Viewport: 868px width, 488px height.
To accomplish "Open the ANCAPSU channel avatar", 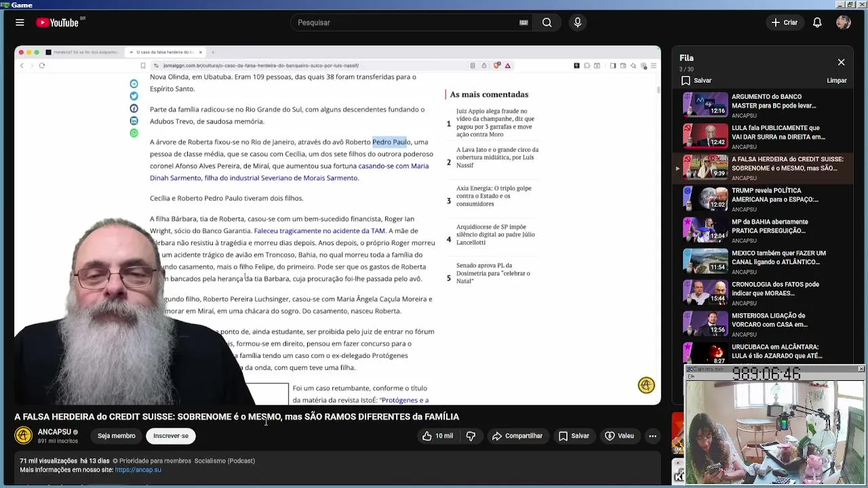I will [24, 436].
